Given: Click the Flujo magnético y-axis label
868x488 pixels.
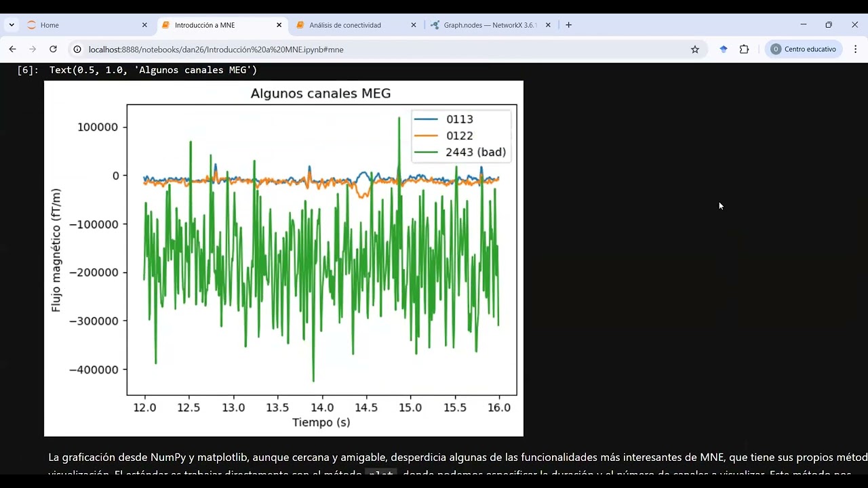Looking at the screenshot, I should tap(56, 250).
